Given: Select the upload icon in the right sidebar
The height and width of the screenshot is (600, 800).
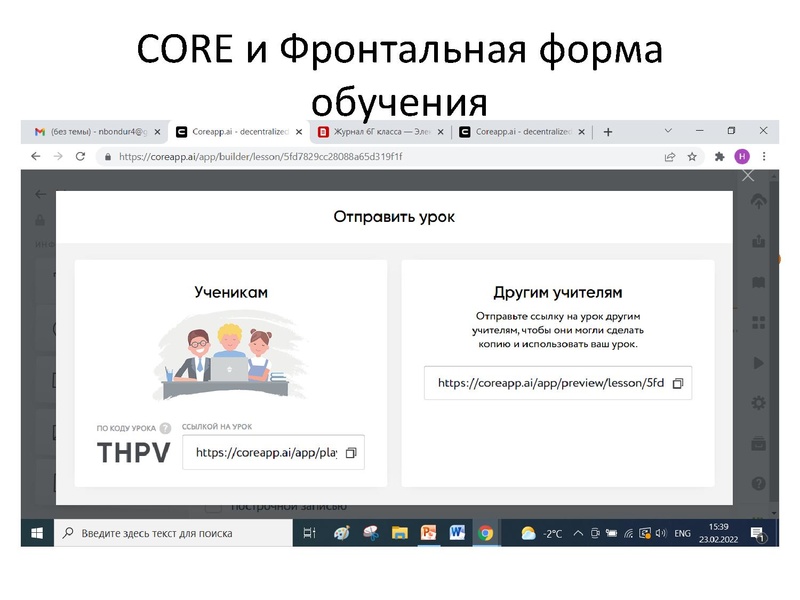Looking at the screenshot, I should [760, 199].
